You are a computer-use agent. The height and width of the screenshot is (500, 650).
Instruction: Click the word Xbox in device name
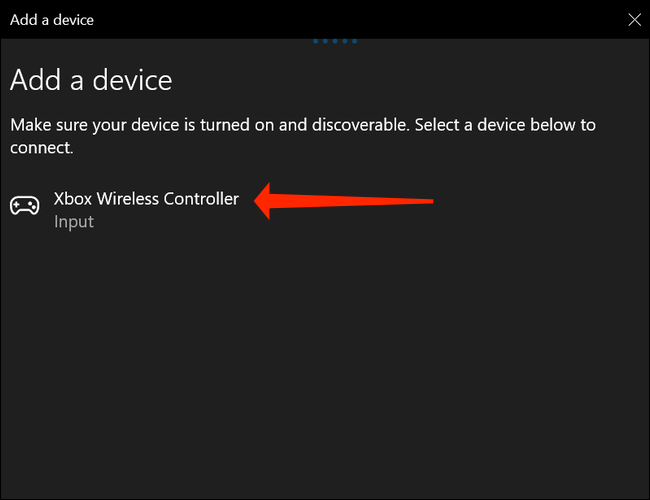tap(73, 199)
